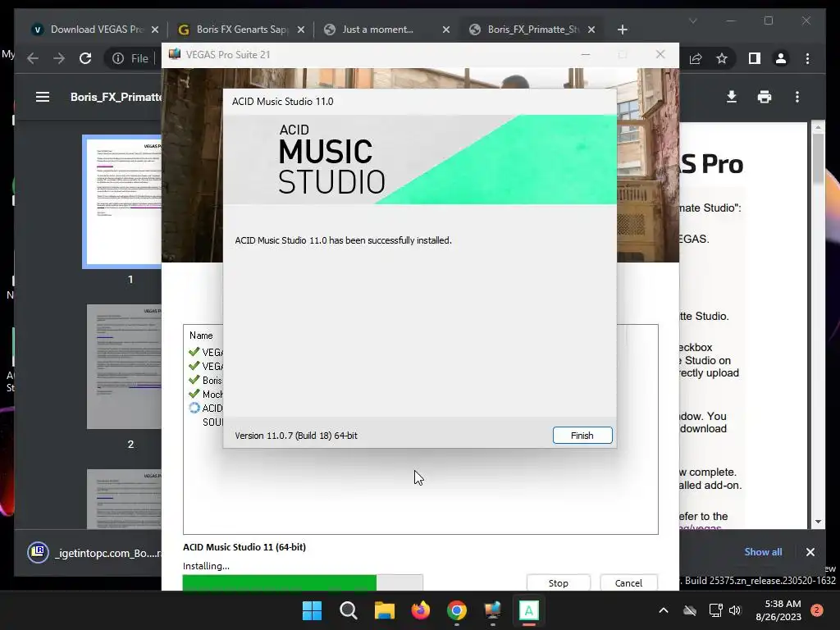
Task: Click the cloud sync icon in system tray
Action: pos(690,610)
